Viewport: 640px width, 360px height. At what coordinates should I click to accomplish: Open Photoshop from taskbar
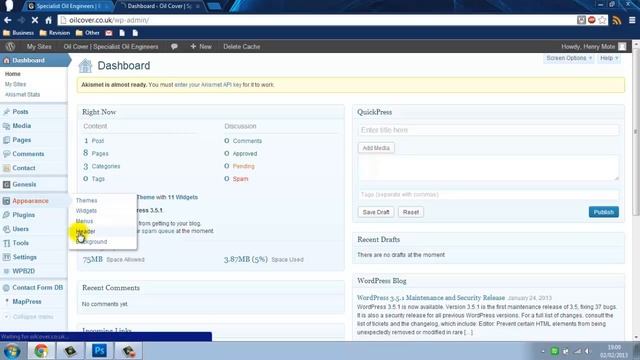coord(99,351)
